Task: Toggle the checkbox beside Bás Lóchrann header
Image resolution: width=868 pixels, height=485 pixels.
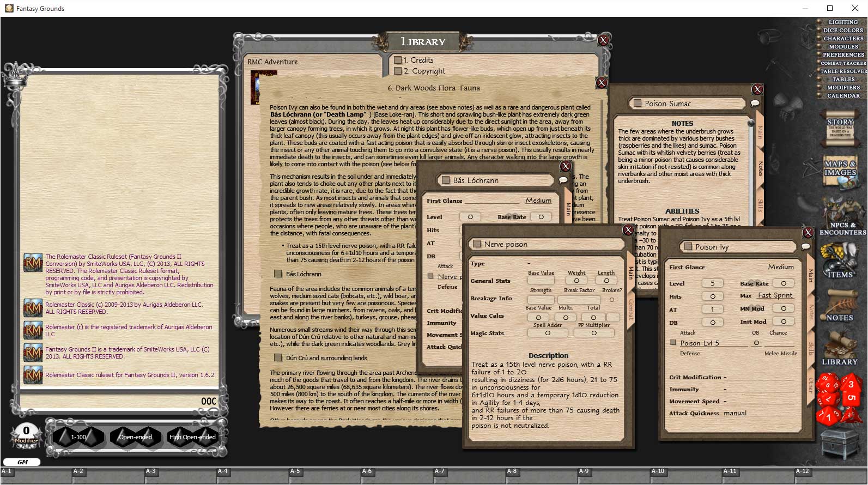Action: [446, 180]
